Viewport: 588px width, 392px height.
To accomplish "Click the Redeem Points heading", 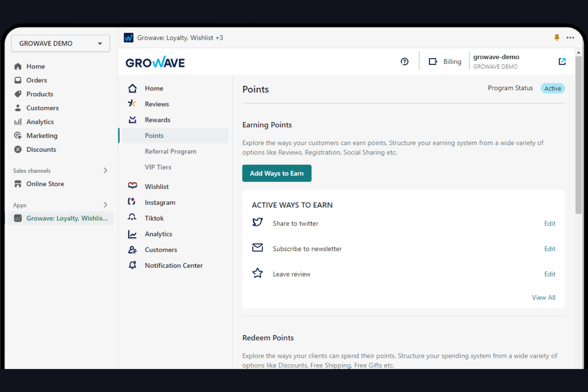I will pos(268,338).
